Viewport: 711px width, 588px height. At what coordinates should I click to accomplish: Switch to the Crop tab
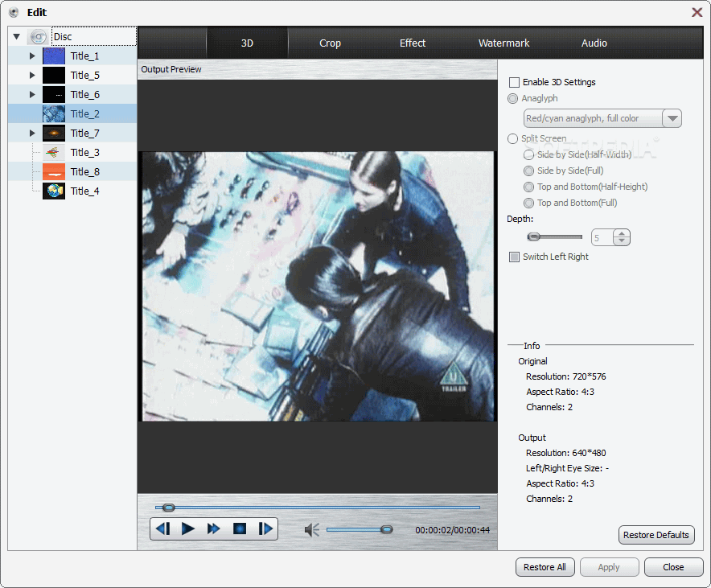[x=330, y=43]
